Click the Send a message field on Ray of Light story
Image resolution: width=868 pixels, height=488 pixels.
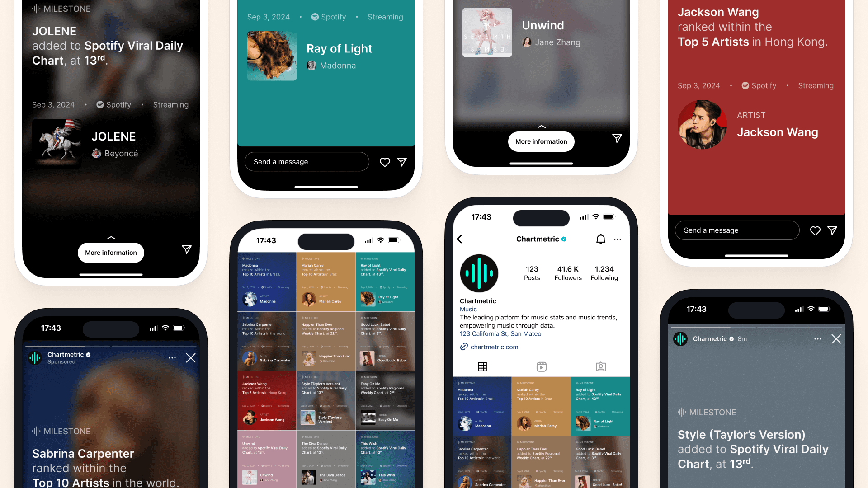click(307, 161)
